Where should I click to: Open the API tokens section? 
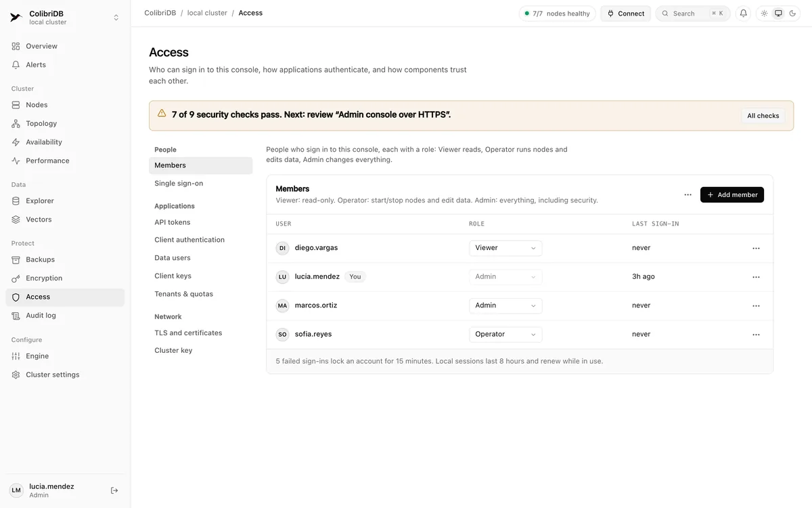pos(200,222)
